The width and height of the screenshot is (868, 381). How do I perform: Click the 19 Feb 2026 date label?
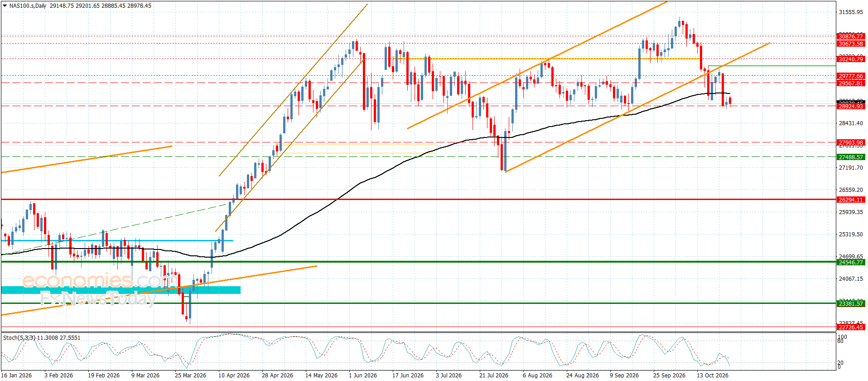coord(104,376)
